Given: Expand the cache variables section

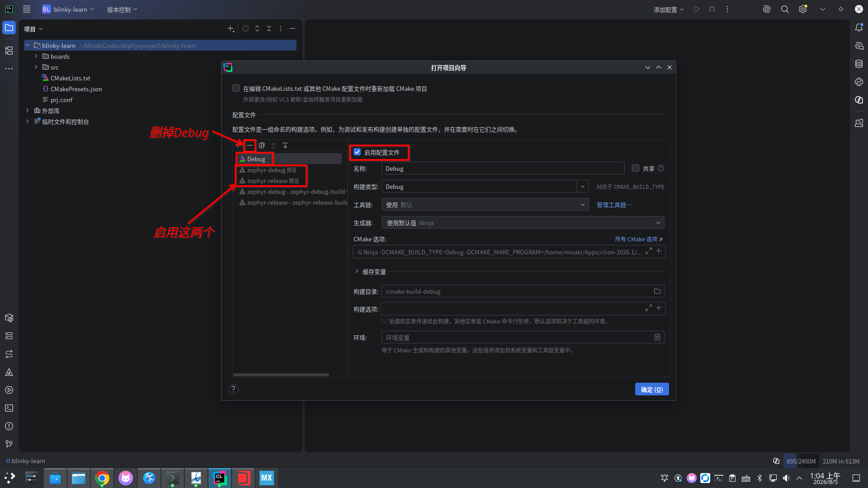Looking at the screenshot, I should (357, 272).
